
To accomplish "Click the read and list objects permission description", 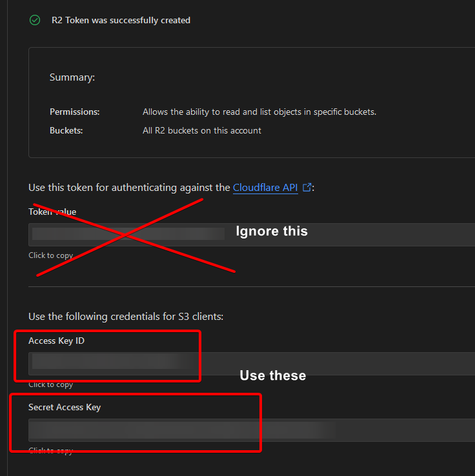I will (x=259, y=112).
